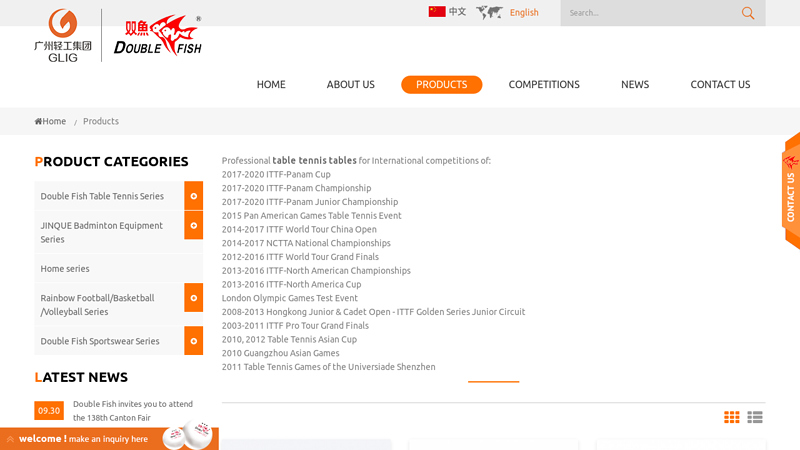Open Rainbow Football/Basketball/Volleyball Series category
Viewport: 800px width, 450px height.
point(97,305)
